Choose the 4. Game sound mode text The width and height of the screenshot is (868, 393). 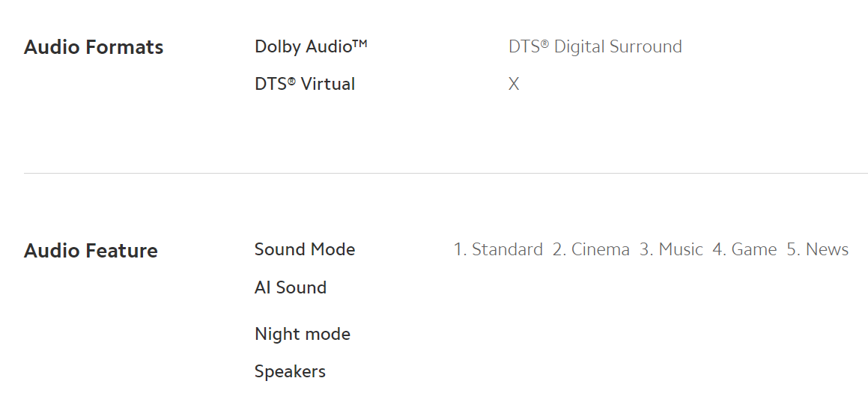[x=744, y=249]
